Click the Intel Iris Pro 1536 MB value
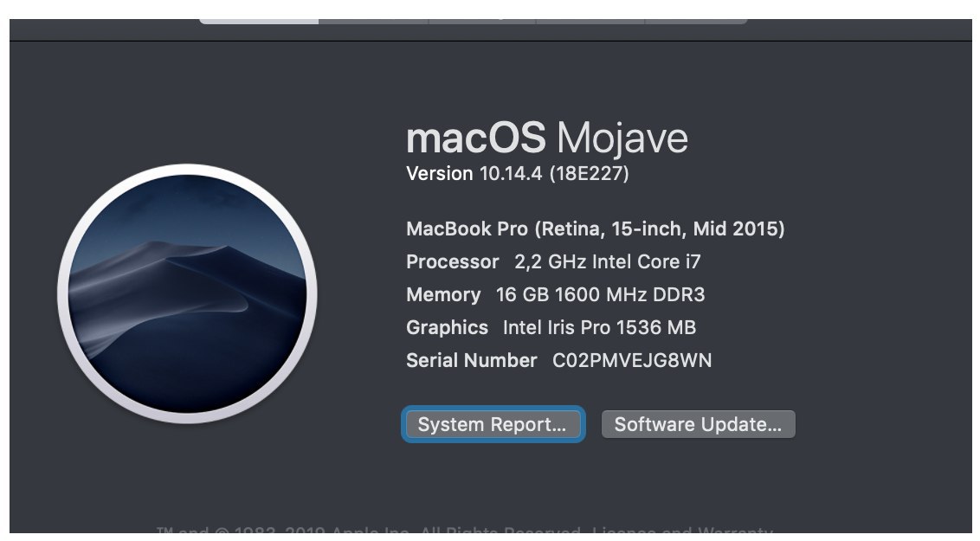The width and height of the screenshot is (980, 541). 599,327
